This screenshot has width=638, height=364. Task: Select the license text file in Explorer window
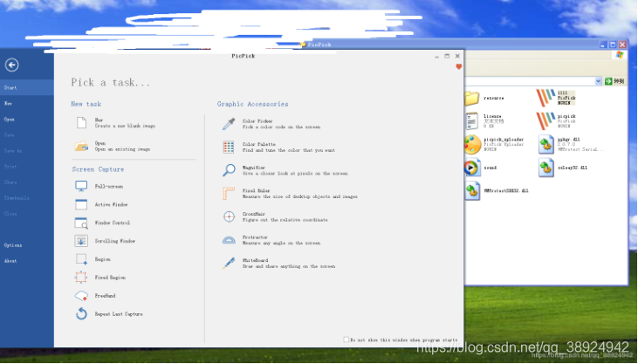[484, 121]
